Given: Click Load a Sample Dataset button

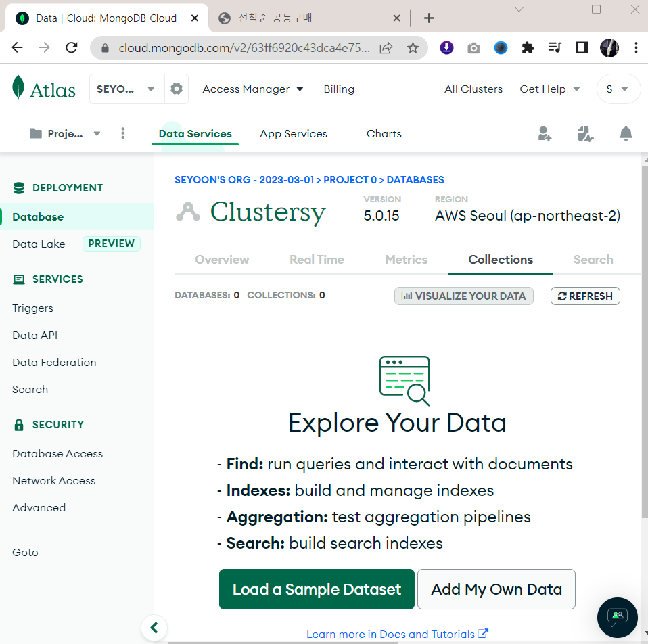Looking at the screenshot, I should click(x=317, y=589).
